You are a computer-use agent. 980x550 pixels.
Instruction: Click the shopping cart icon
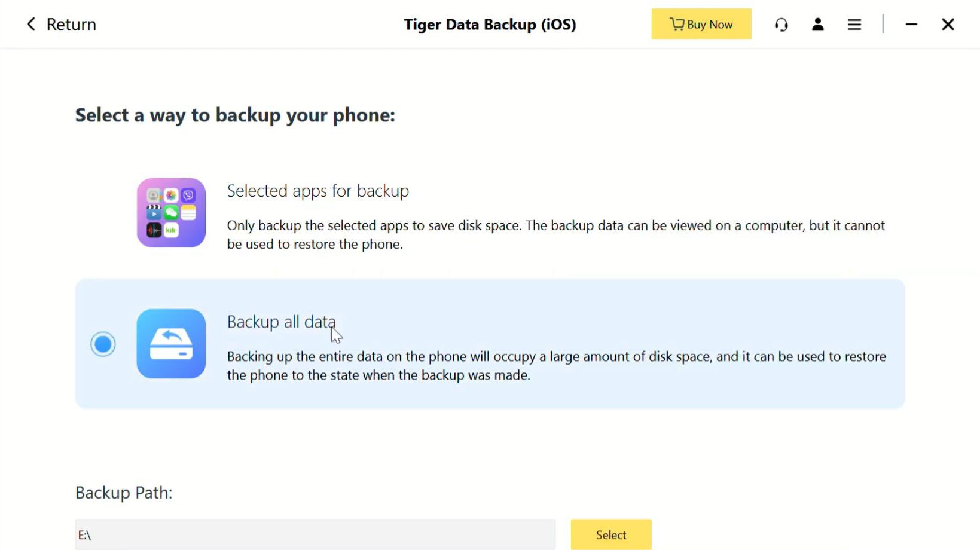pos(676,24)
